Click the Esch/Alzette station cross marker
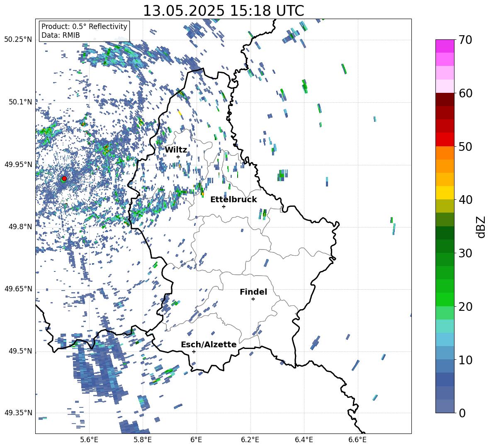491x448 pixels. pos(194,351)
